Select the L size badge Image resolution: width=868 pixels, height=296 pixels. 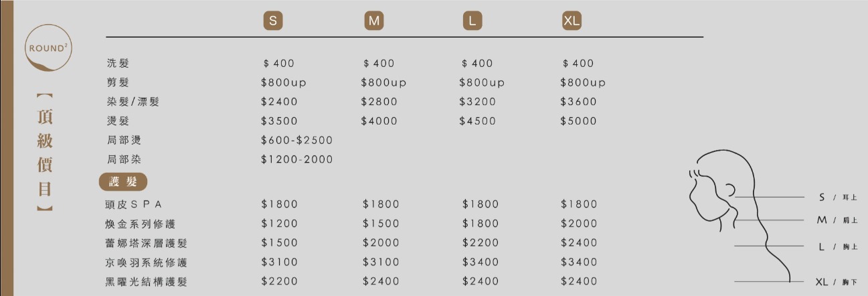(x=472, y=21)
